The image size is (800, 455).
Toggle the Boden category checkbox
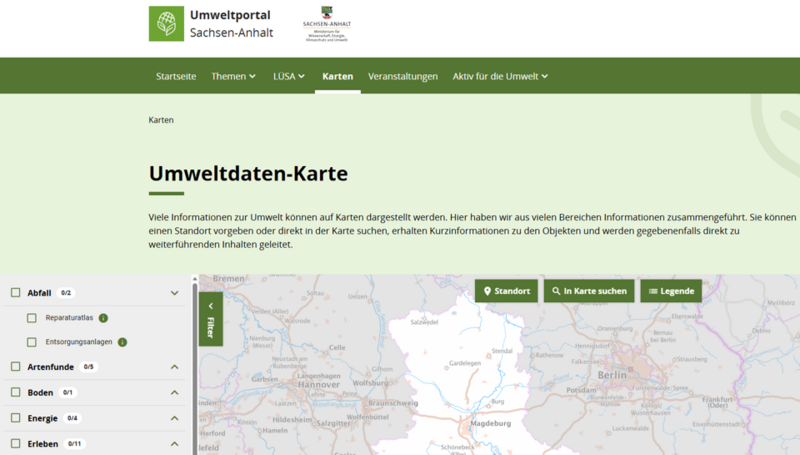pos(16,392)
